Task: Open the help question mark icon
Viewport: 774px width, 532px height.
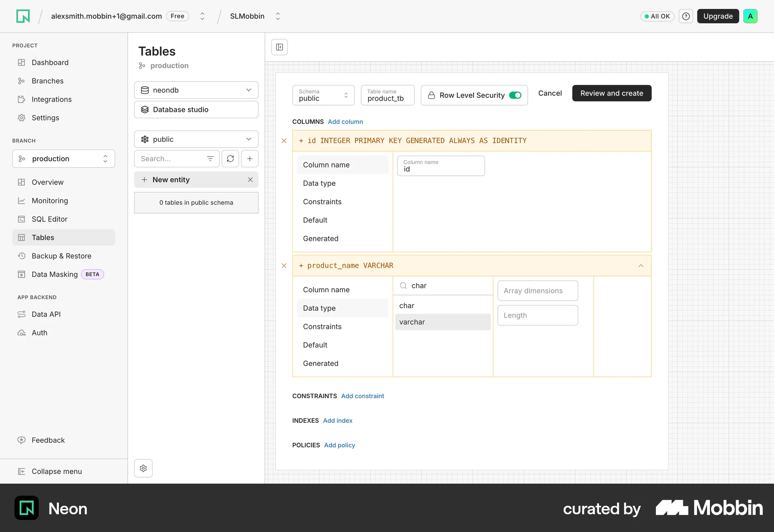Action: click(x=686, y=16)
